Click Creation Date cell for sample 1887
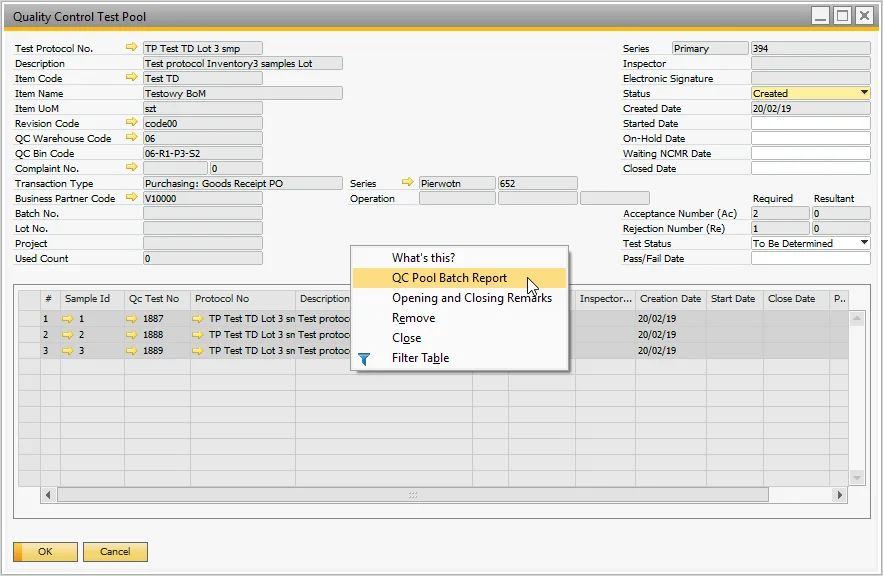 click(671, 319)
